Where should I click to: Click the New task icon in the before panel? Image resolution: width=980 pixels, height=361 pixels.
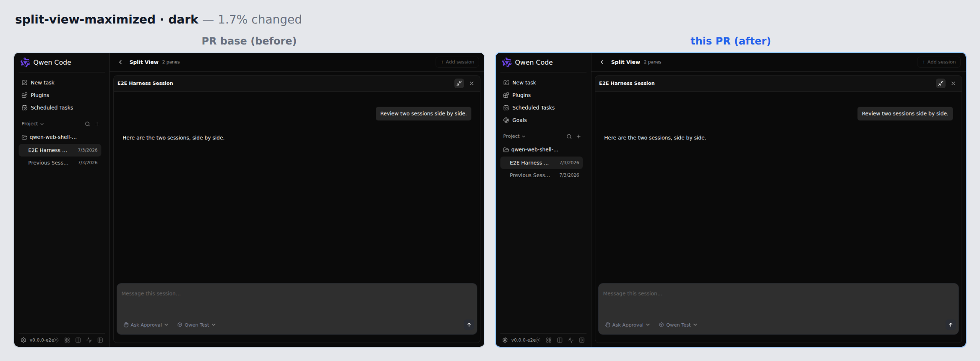(x=25, y=83)
